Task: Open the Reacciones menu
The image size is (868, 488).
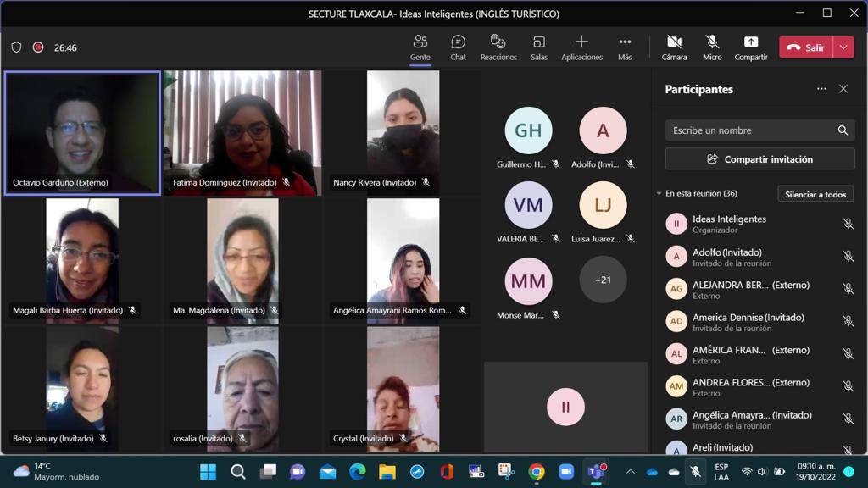Action: (498, 47)
